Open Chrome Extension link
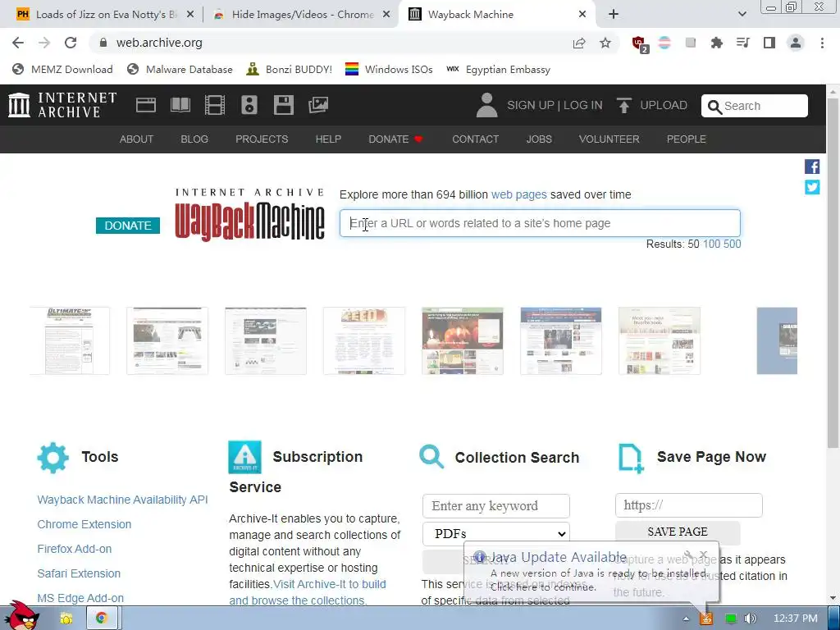This screenshot has width=840, height=630. (x=84, y=524)
